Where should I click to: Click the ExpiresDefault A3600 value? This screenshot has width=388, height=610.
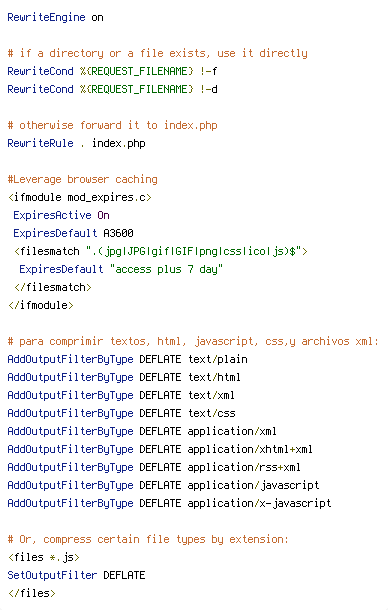(118, 233)
